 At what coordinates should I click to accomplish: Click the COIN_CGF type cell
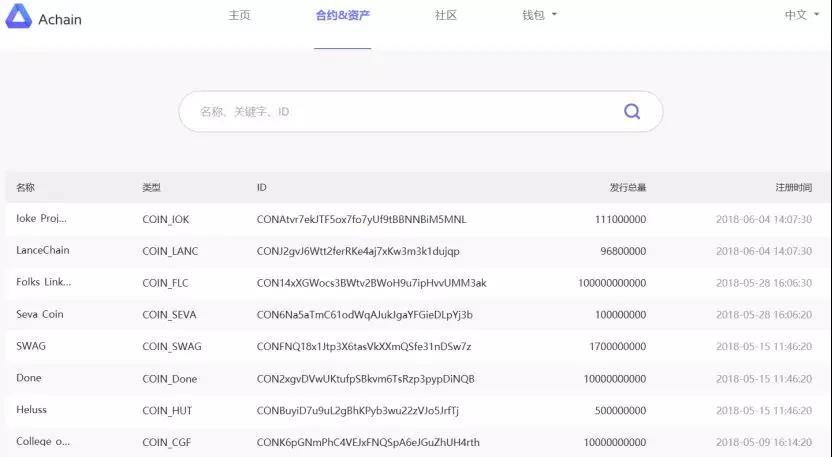pyautogui.click(x=166, y=443)
